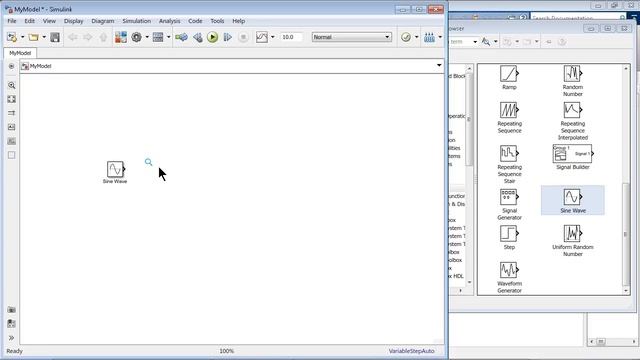Select Signal Builder block in library
This screenshot has height=360, width=640.
(573, 157)
